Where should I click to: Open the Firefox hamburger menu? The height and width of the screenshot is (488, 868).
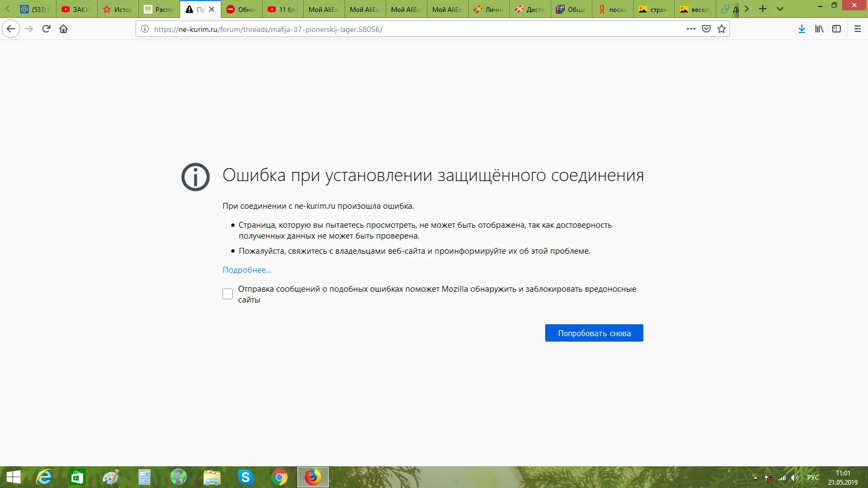[x=858, y=29]
